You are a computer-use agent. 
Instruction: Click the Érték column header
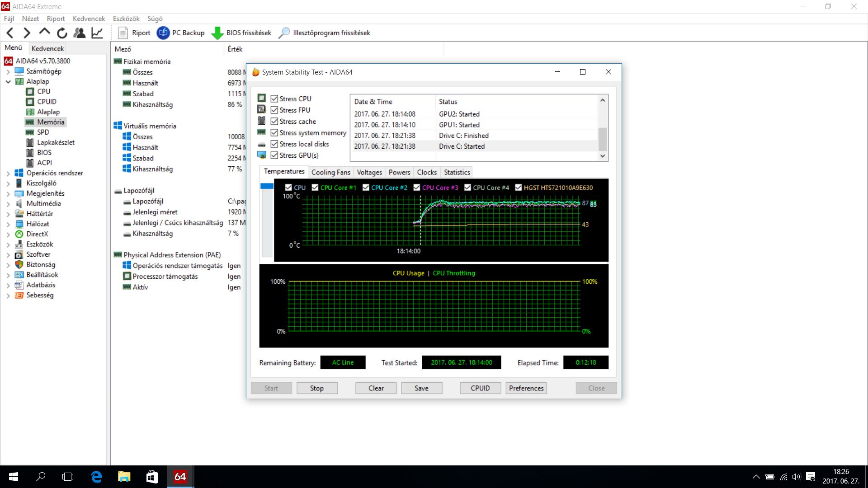(334, 49)
